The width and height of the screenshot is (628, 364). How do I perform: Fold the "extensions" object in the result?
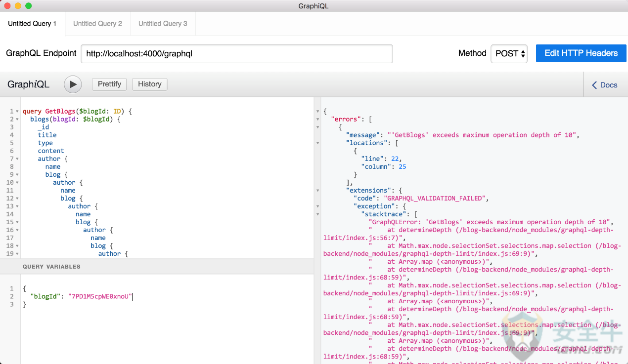(317, 191)
